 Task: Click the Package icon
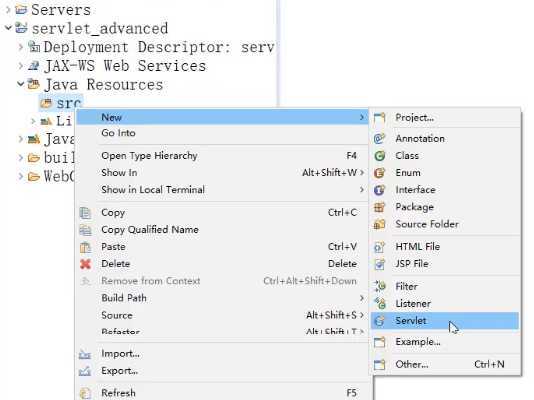tap(379, 207)
